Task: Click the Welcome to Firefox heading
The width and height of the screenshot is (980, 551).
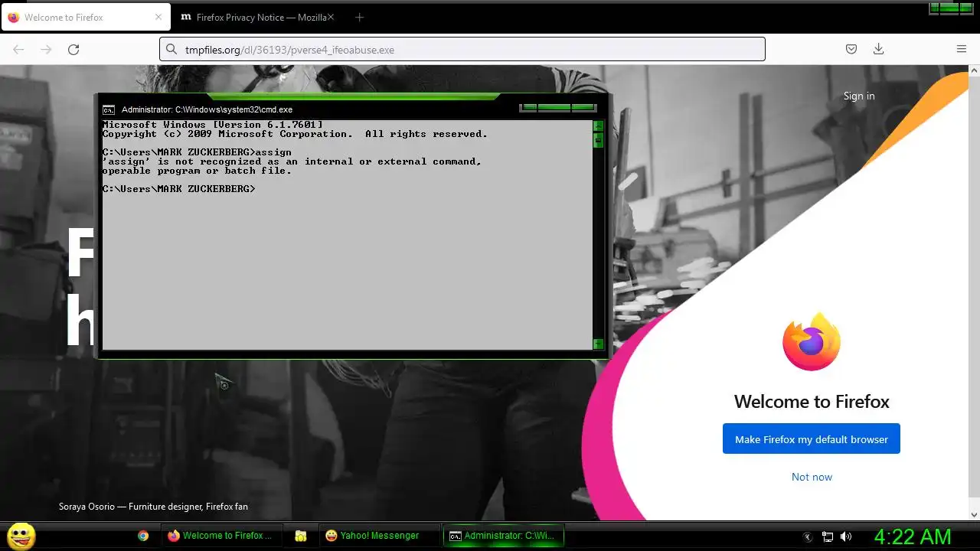Action: 812,402
